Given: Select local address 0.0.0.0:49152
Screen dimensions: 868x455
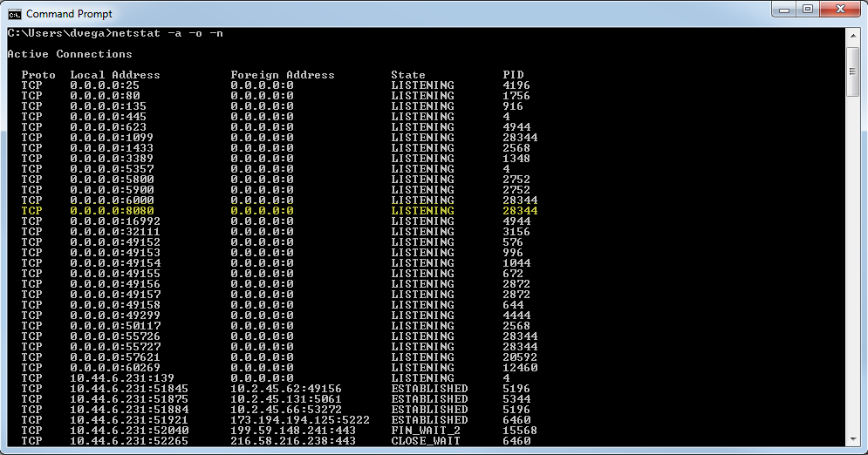Looking at the screenshot, I should tap(115, 242).
